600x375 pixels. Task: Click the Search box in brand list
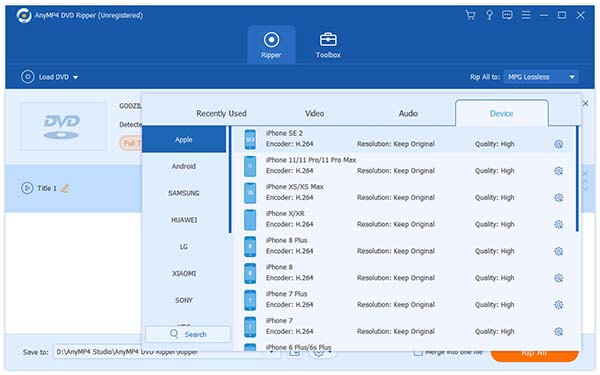(x=188, y=334)
